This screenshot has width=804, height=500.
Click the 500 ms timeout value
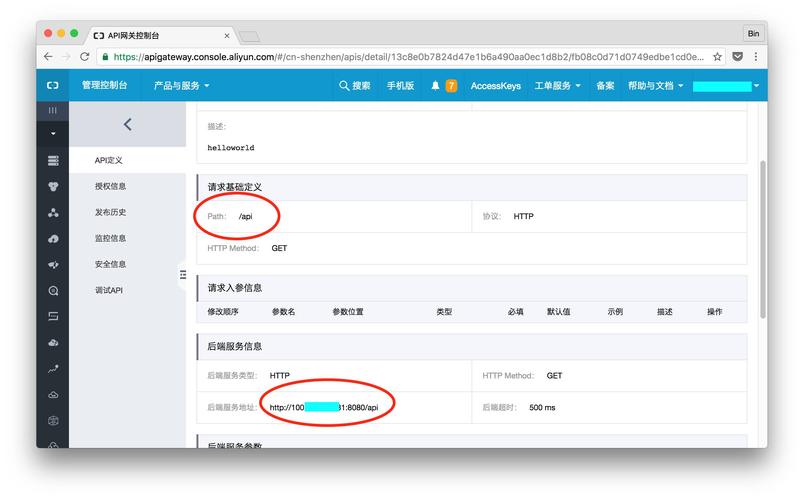pyautogui.click(x=542, y=407)
